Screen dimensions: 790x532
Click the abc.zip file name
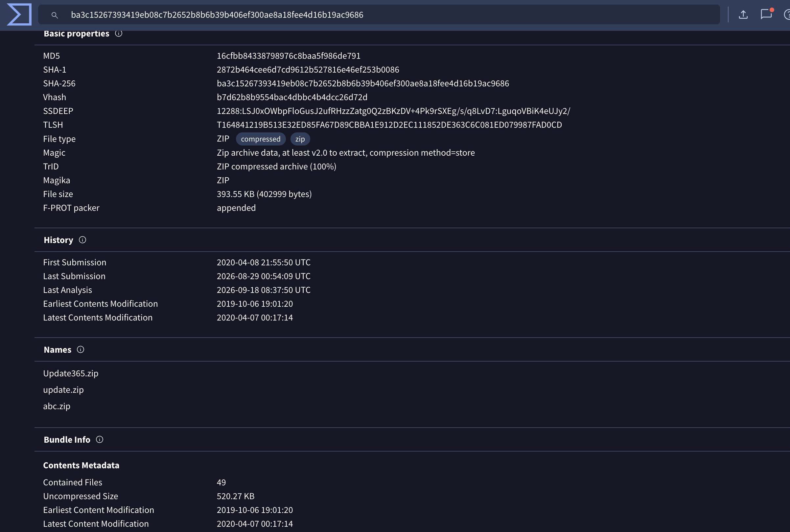(57, 406)
